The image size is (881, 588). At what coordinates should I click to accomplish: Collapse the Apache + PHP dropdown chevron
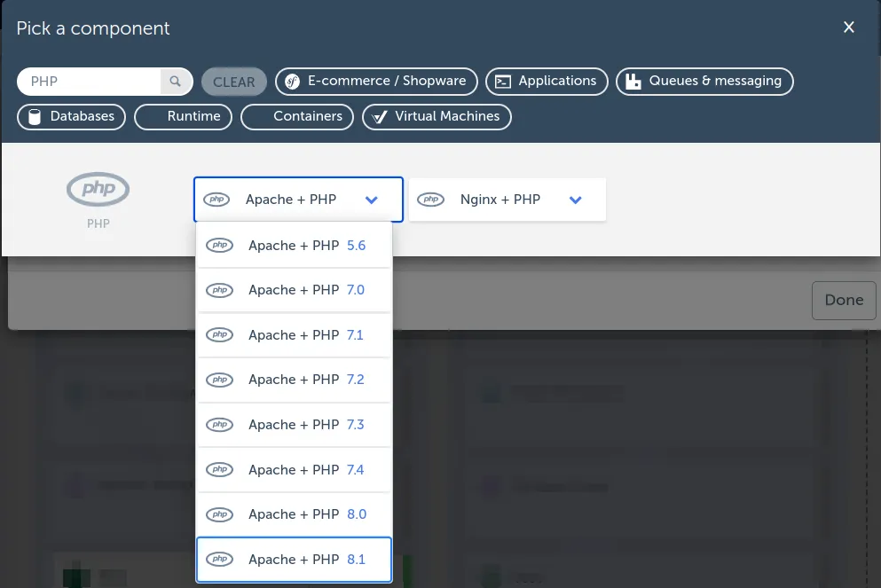pyautogui.click(x=372, y=199)
